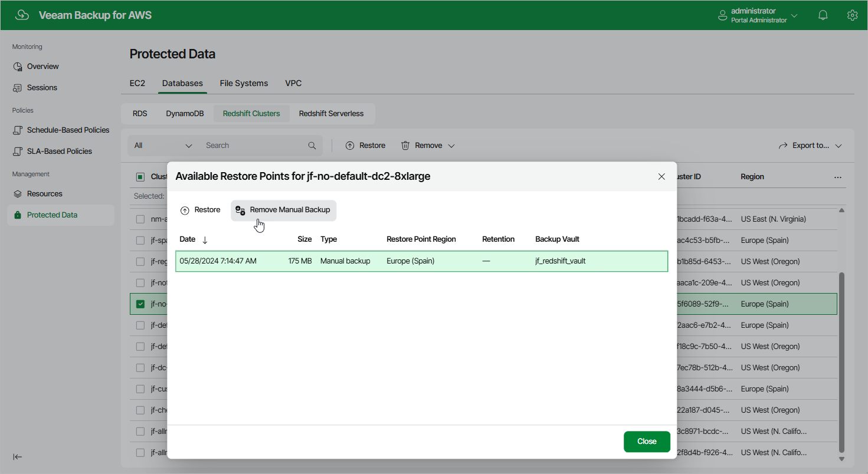Viewport: 868px width, 474px height.
Task: Click the green Close button
Action: (647, 442)
